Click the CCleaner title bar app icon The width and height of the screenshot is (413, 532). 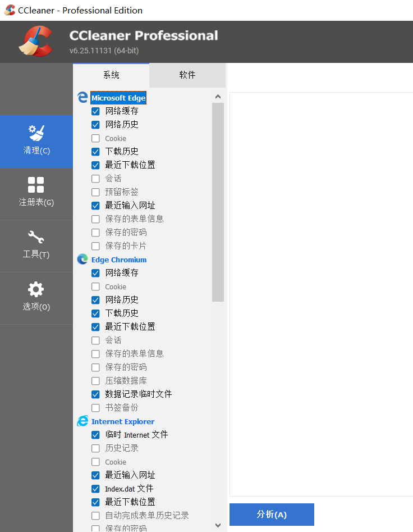(10, 10)
